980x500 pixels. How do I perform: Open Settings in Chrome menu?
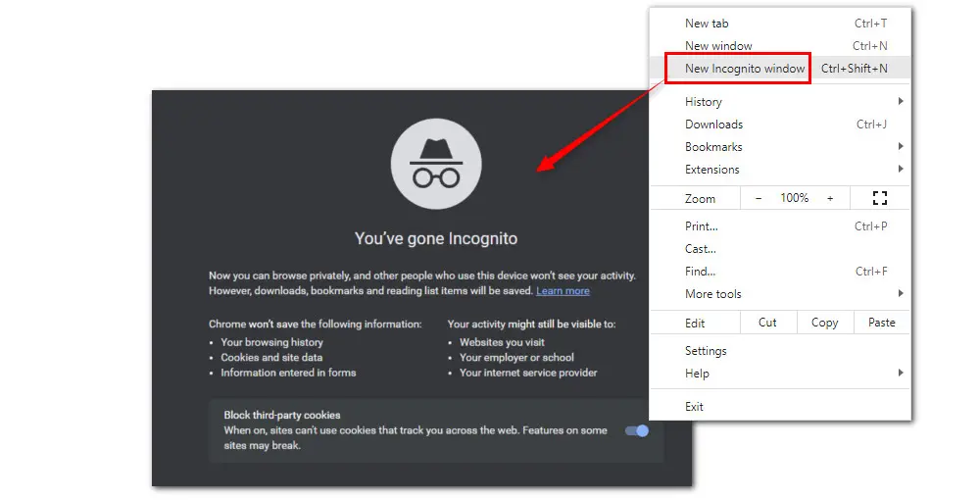pos(706,351)
